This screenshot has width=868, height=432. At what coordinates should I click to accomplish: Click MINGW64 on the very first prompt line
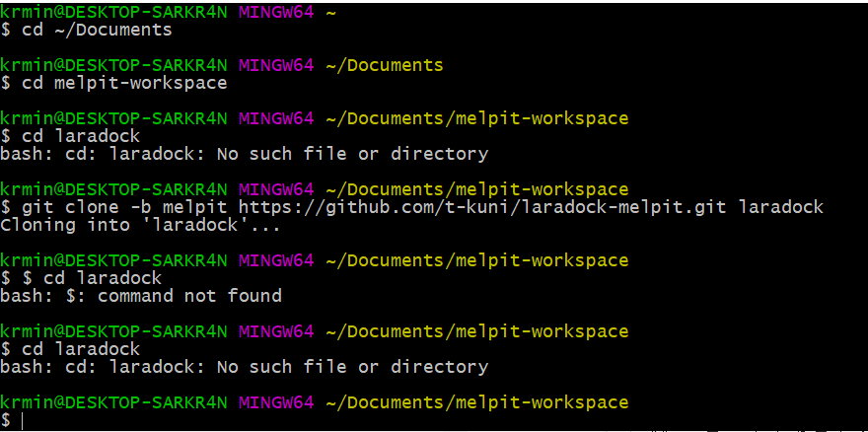[275, 12]
